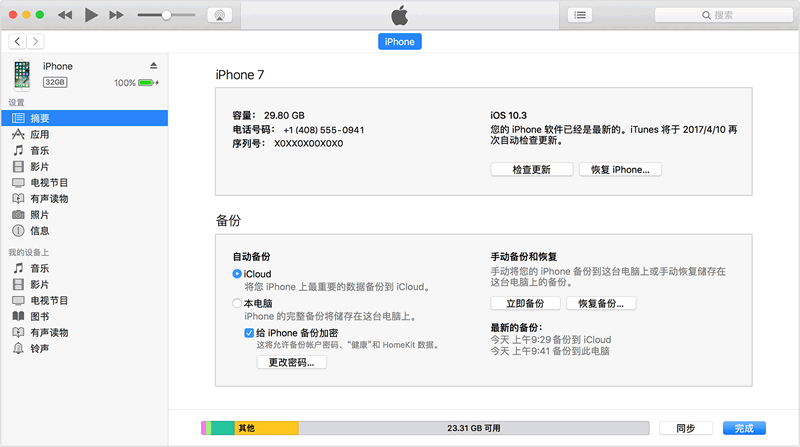Click 恢复 iPhone... button

tap(619, 170)
